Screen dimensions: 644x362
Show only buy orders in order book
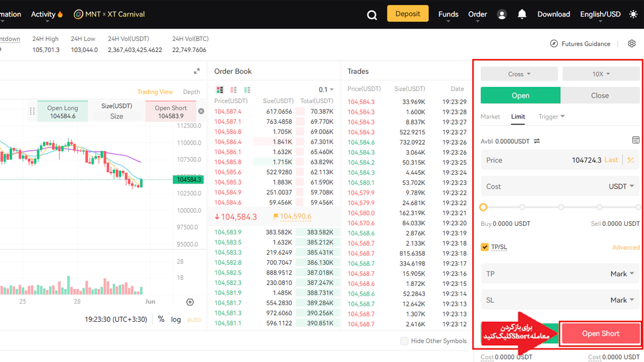(x=247, y=90)
